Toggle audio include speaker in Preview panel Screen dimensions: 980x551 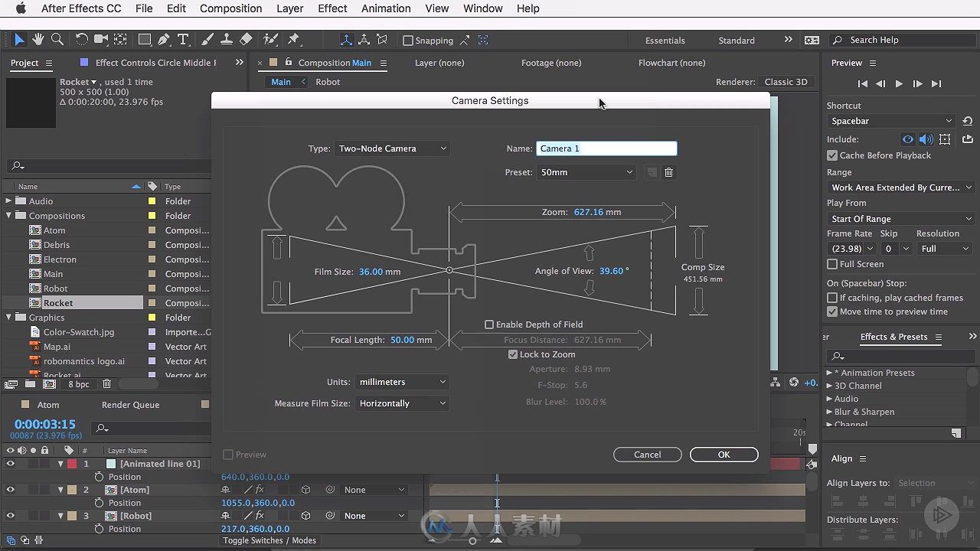point(926,139)
